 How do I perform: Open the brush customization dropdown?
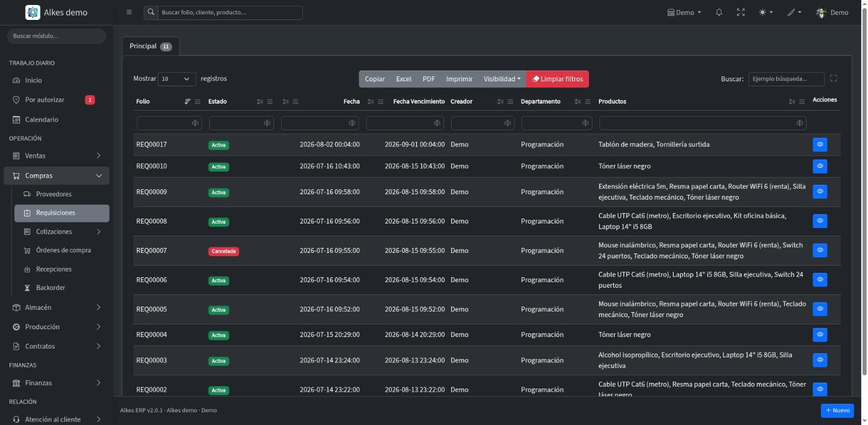(794, 12)
